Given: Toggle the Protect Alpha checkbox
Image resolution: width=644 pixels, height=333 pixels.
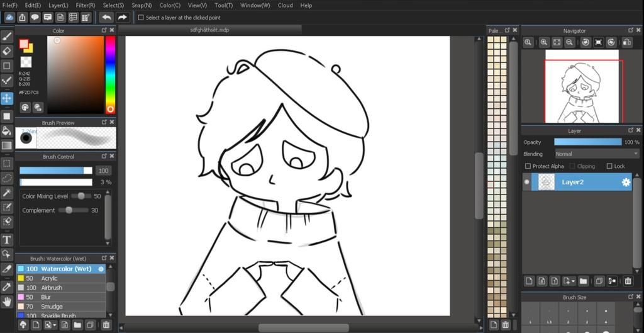Looking at the screenshot, I should pyautogui.click(x=528, y=166).
